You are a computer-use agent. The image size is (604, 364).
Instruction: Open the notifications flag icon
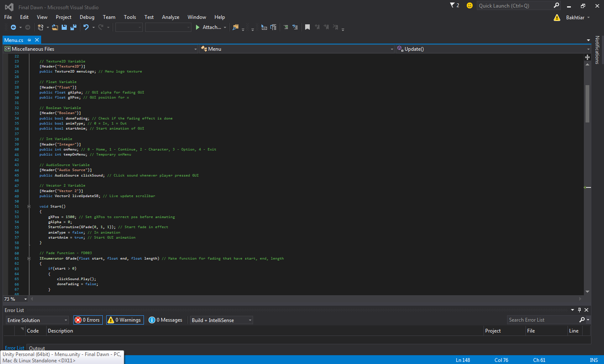click(452, 5)
